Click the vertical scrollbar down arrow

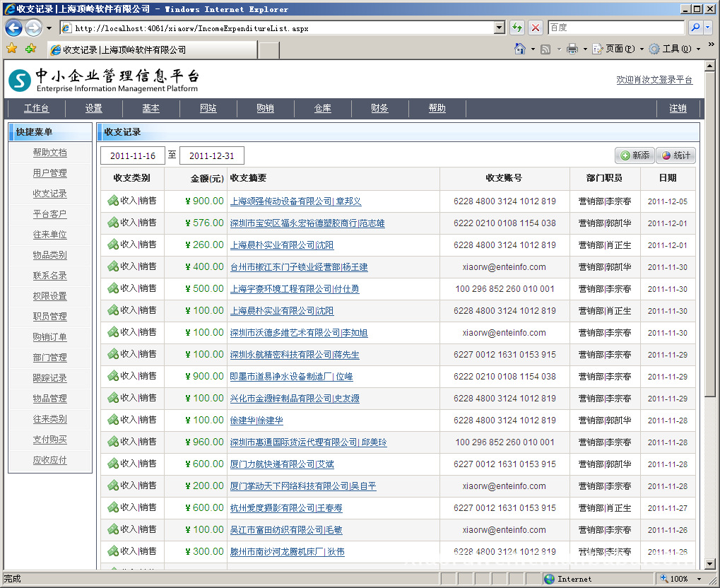pos(710,564)
